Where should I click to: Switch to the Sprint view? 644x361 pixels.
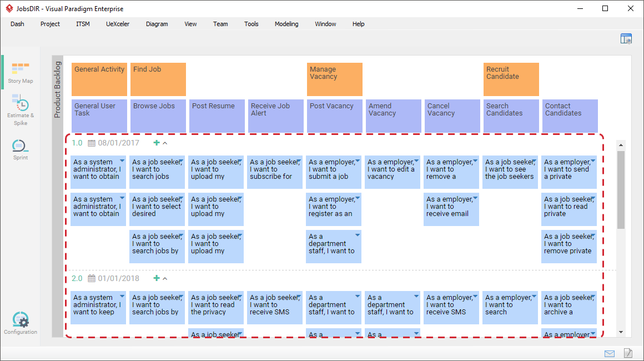21,147
